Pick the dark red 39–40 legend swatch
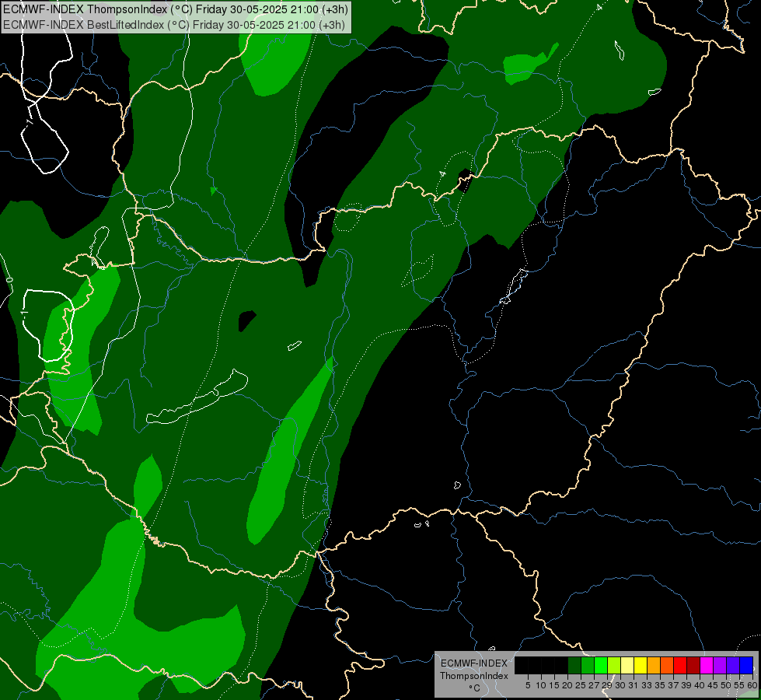The height and width of the screenshot is (700, 761). click(x=693, y=665)
